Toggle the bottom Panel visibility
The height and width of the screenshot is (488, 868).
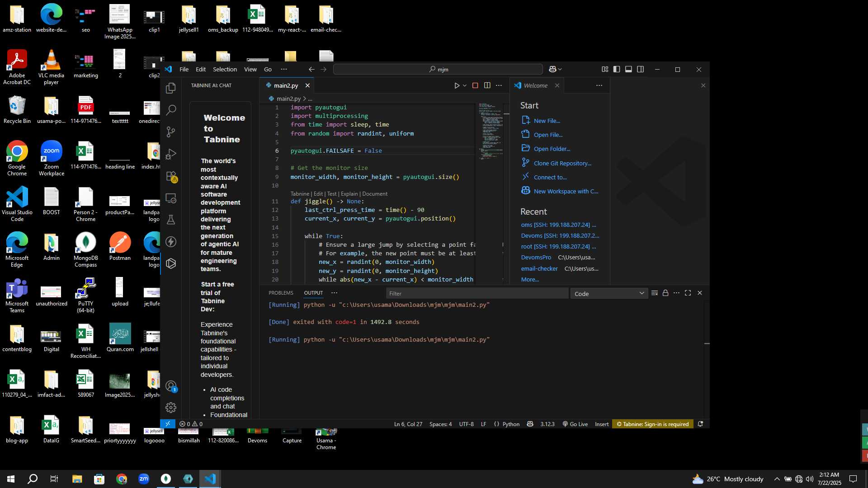[x=628, y=69]
